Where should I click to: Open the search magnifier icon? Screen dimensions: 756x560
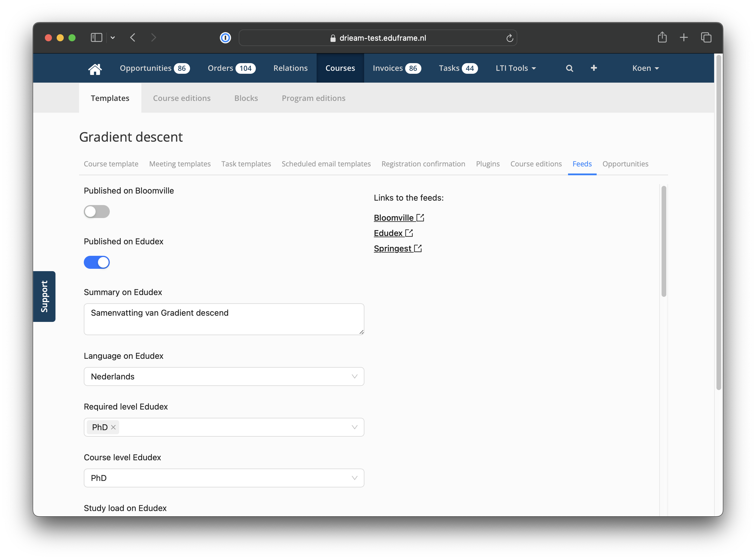(570, 68)
